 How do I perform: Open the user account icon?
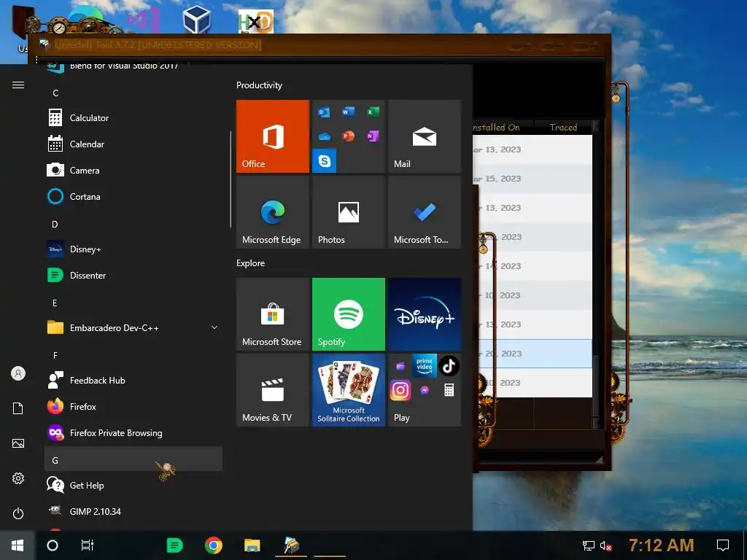pos(18,373)
